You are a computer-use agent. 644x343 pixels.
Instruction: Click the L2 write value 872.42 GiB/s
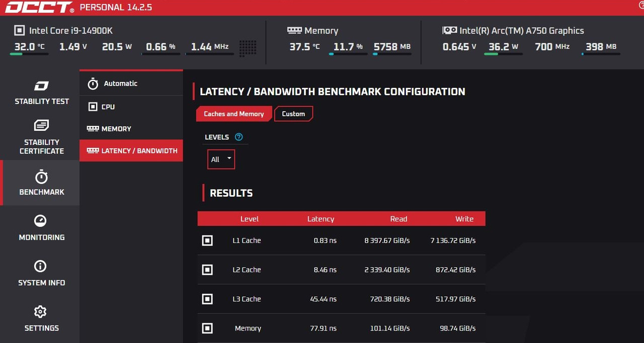pos(455,270)
